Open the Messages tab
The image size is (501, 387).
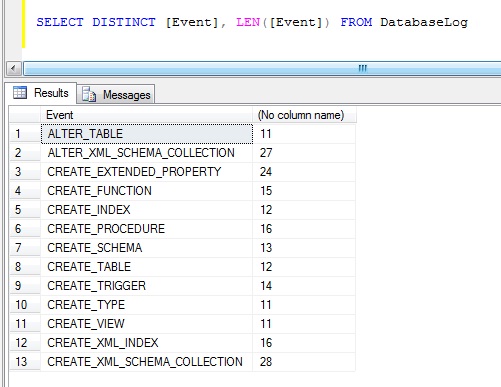click(116, 94)
